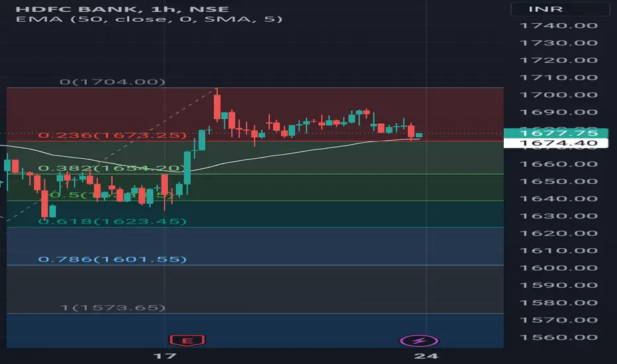
Task: Click the 1650.00 price axis label
Action: coord(559,181)
